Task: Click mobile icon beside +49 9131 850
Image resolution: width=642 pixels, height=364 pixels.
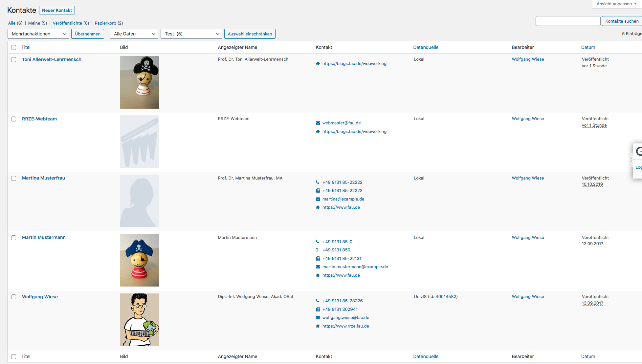Action: point(317,250)
